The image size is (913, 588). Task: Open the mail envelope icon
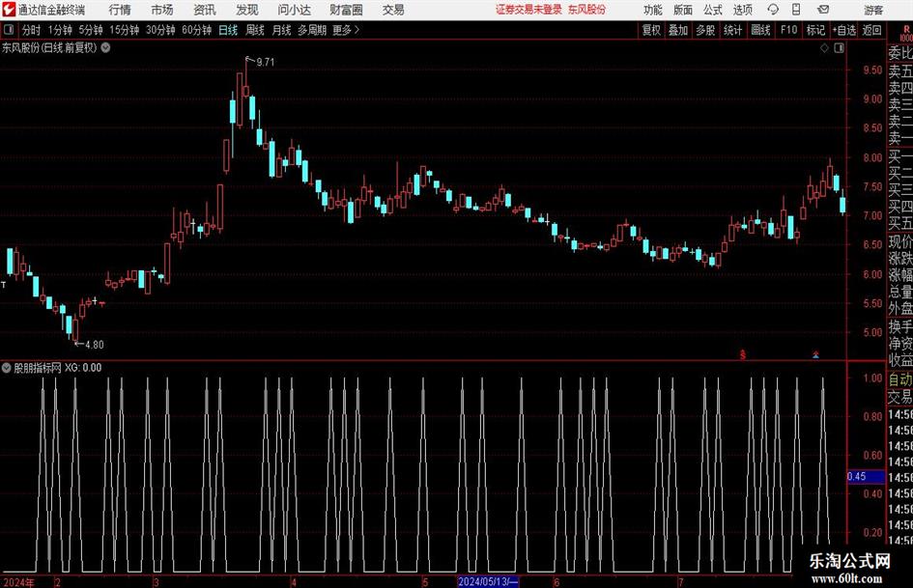click(x=823, y=10)
